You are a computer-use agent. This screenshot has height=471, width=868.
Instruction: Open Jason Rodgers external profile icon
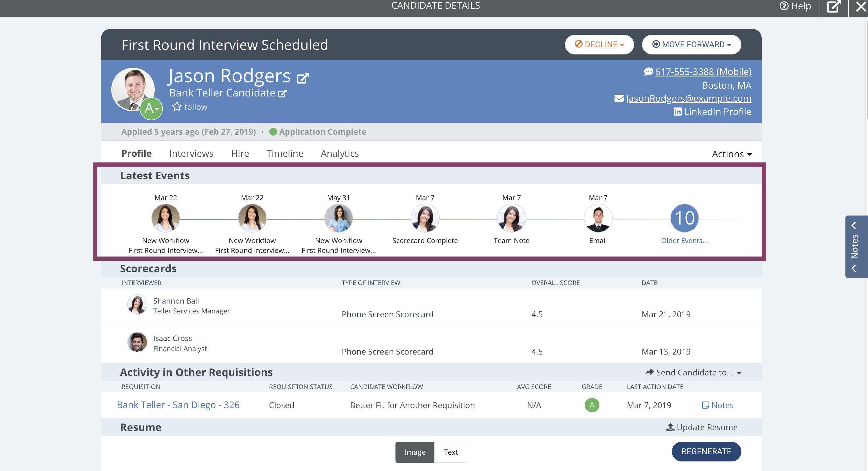click(x=302, y=78)
